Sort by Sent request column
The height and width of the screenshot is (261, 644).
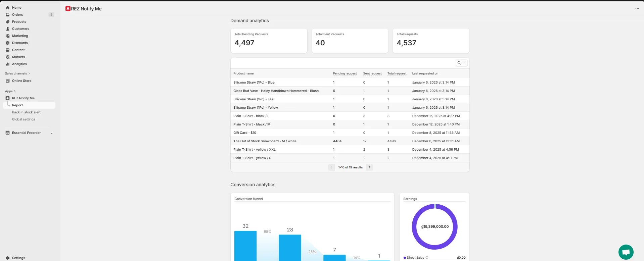pos(372,73)
